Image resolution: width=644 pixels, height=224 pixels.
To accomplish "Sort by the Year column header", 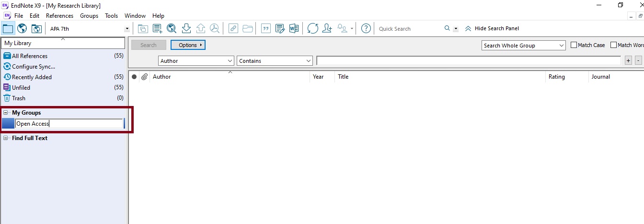I will [x=322, y=77].
